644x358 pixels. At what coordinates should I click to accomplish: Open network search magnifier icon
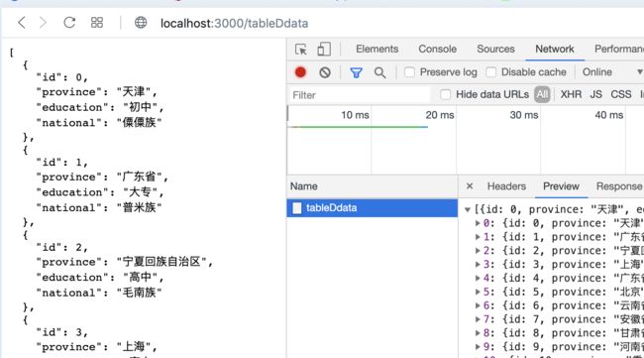[379, 72]
